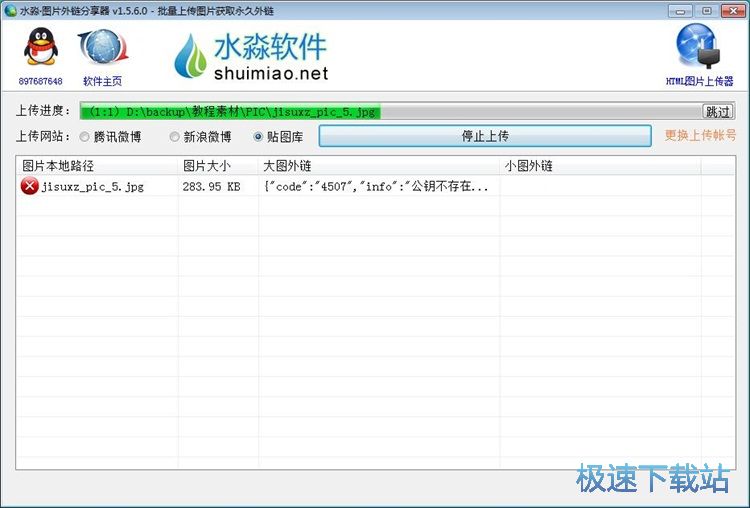Select Sina Weibo as upload site
The width and height of the screenshot is (750, 508).
pyautogui.click(x=175, y=137)
